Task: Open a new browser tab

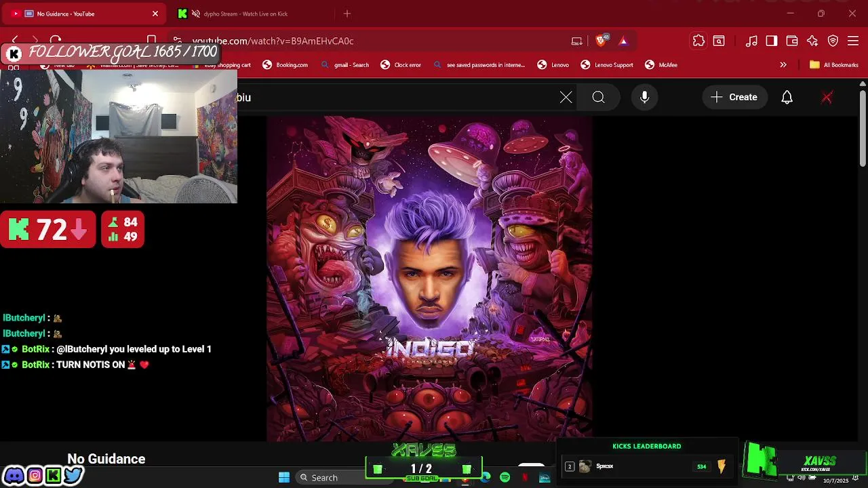Action: (347, 14)
